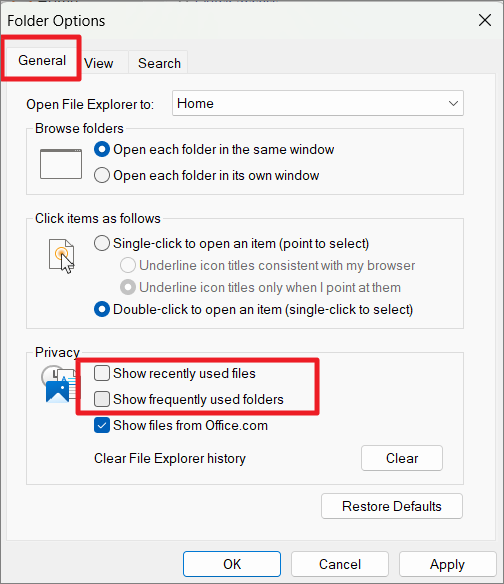Viewport: 504px width, 584px height.
Task: Click the browse folders window preview icon
Action: click(61, 164)
